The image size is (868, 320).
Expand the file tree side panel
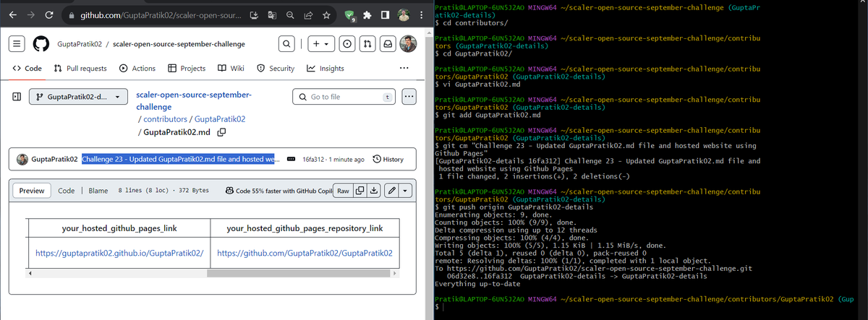(17, 97)
